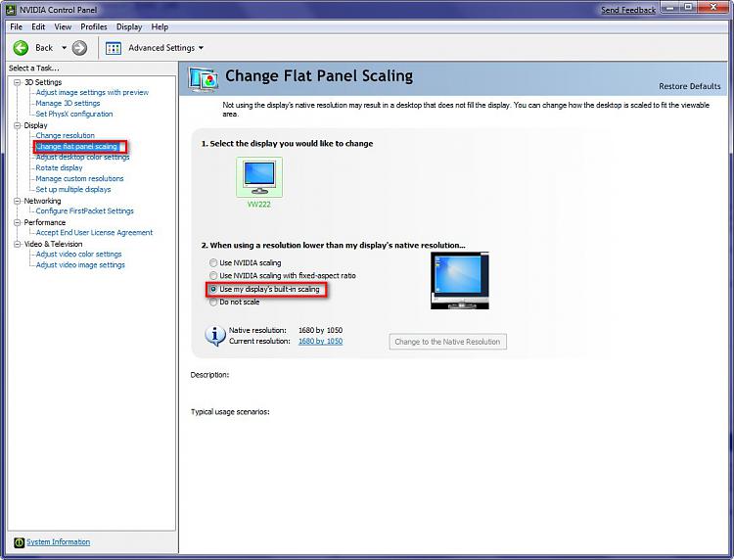734x560 pixels.
Task: Select Use NVIDIA scaling radio button
Action: click(x=213, y=262)
